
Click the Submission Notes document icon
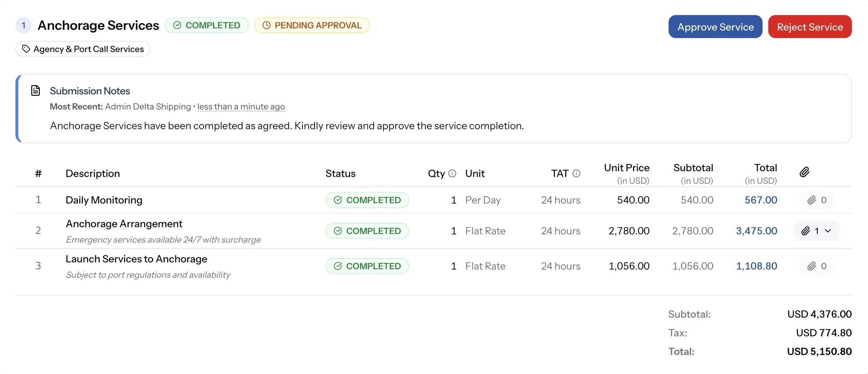coord(36,90)
